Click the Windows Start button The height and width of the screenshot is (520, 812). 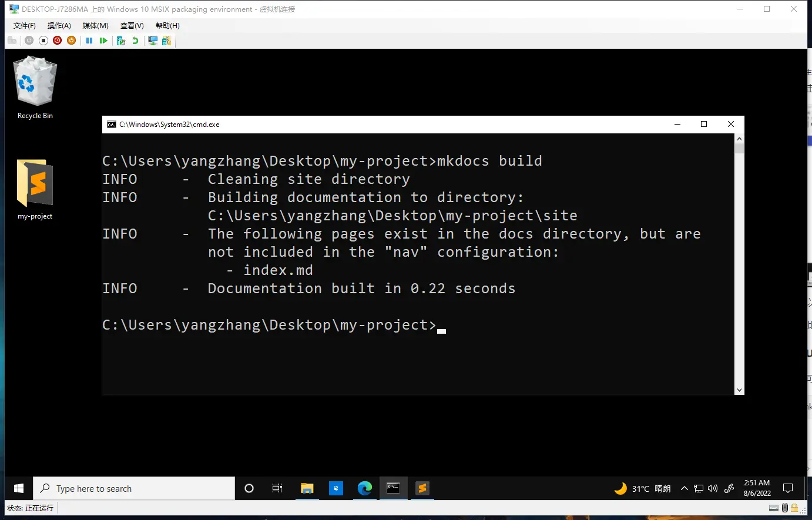click(19, 488)
